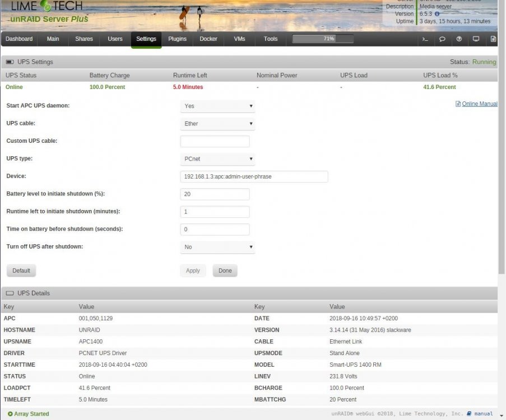The height and width of the screenshot is (420, 506).
Task: Click the 'Array Started' status text
Action: 31,414
